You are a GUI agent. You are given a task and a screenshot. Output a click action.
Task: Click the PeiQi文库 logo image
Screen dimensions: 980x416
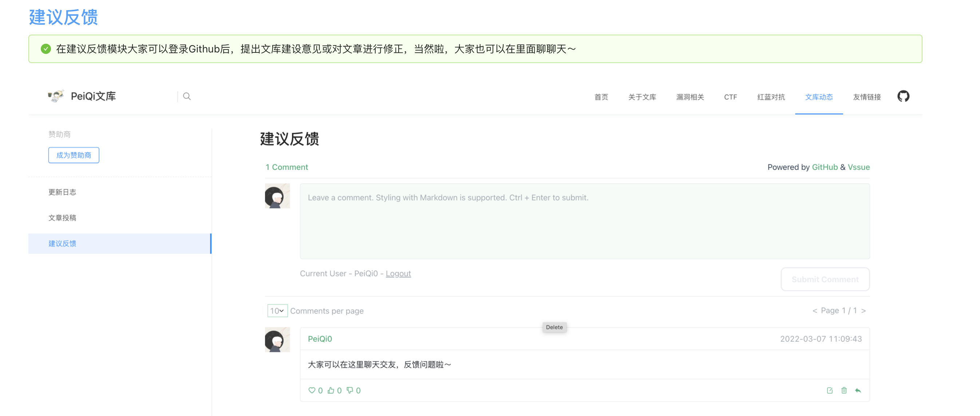pyautogui.click(x=56, y=96)
